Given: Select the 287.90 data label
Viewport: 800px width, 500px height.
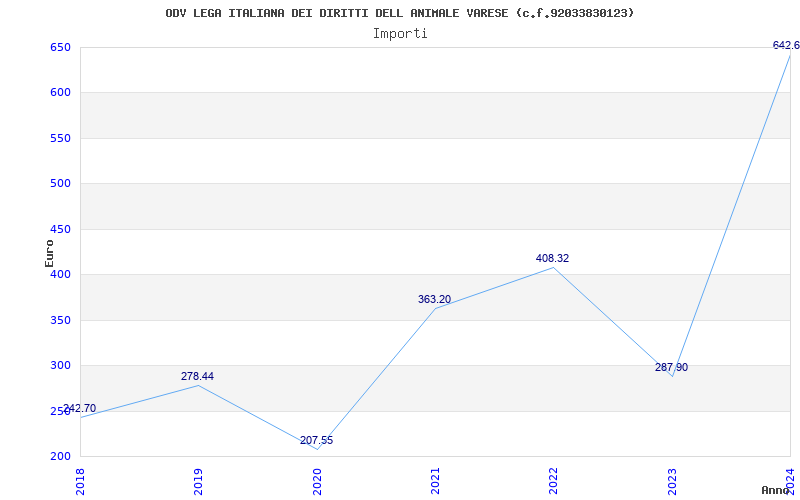Looking at the screenshot, I should [x=671, y=367].
